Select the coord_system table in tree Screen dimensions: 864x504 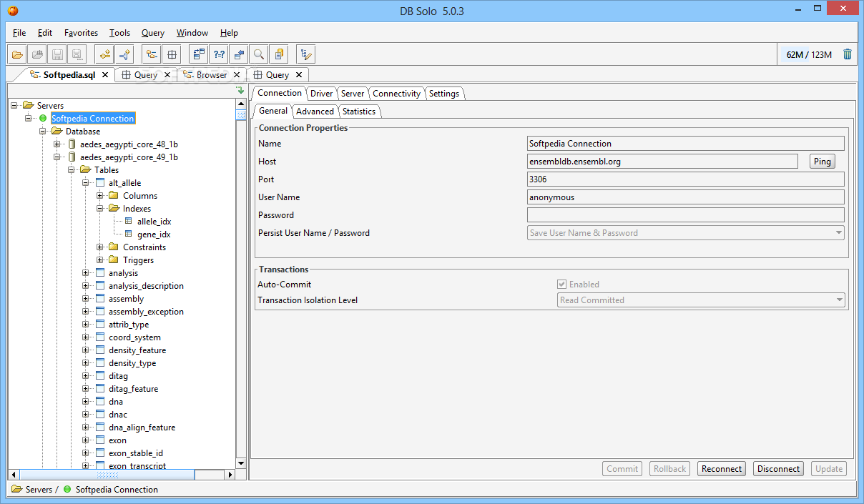(x=134, y=337)
